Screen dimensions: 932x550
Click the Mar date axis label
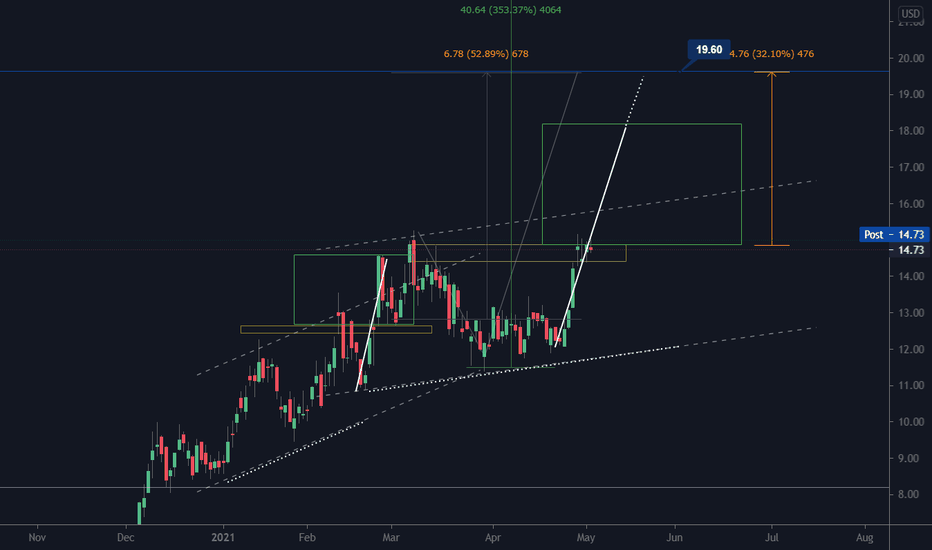click(x=391, y=538)
